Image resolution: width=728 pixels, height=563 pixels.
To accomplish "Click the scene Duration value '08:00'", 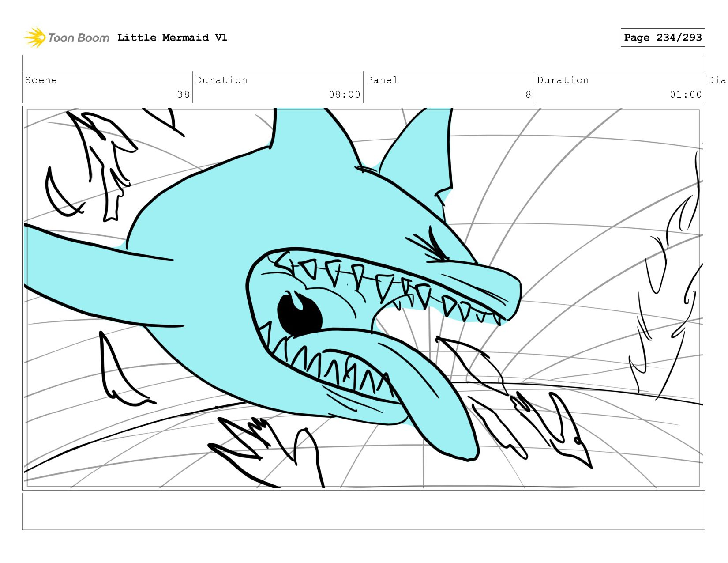I will [345, 94].
